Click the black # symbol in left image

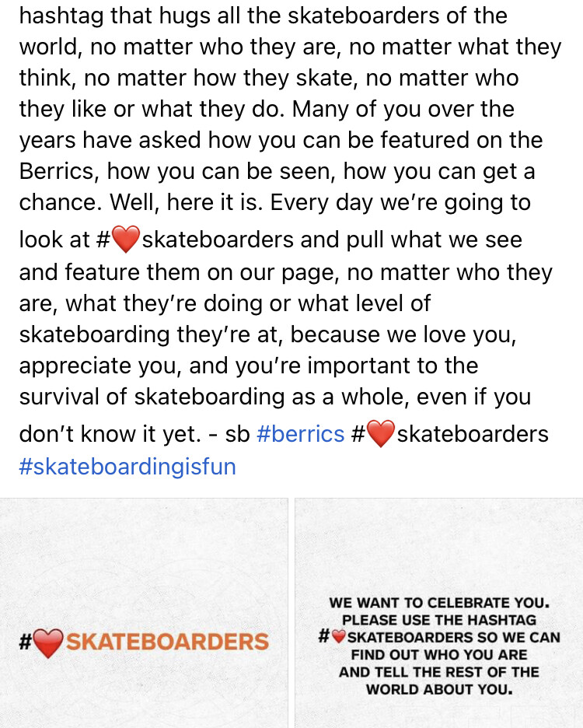pos(25,642)
